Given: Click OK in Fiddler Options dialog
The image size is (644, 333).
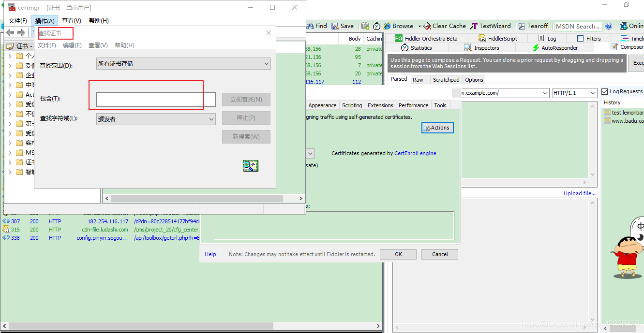Looking at the screenshot, I should 398,254.
